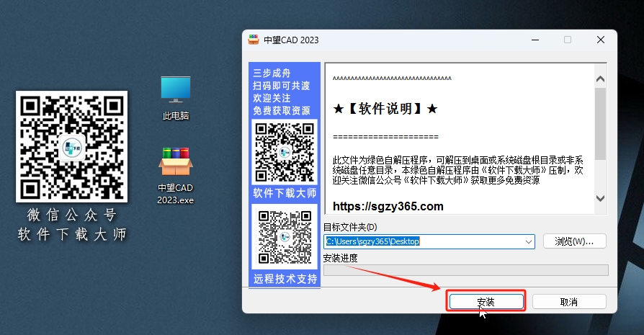
Task: Click the 安装进度 label
Action: [x=341, y=258]
